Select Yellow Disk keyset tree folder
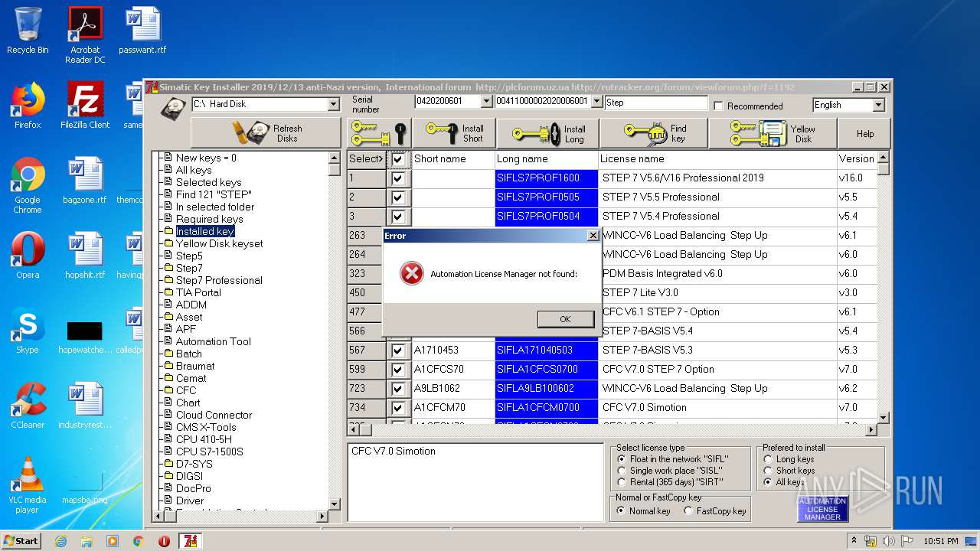 click(x=219, y=243)
